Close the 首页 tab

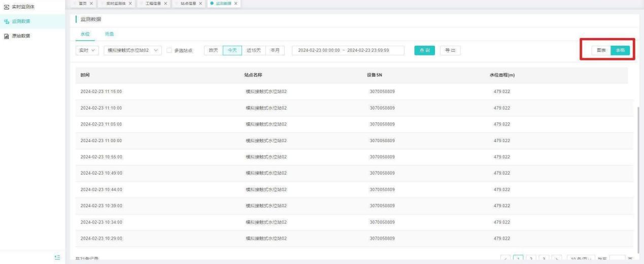pos(91,4)
